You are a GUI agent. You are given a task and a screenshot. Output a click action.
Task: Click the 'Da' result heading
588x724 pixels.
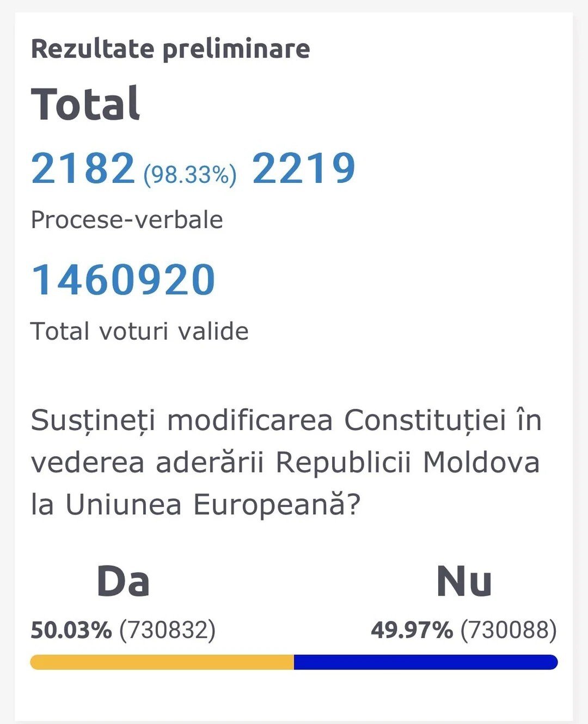(x=123, y=582)
